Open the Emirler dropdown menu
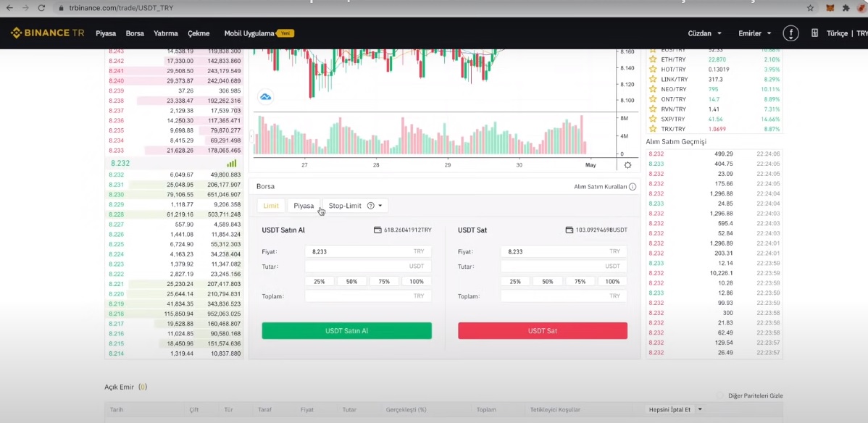Viewport: 868px width, 423px height. (754, 33)
